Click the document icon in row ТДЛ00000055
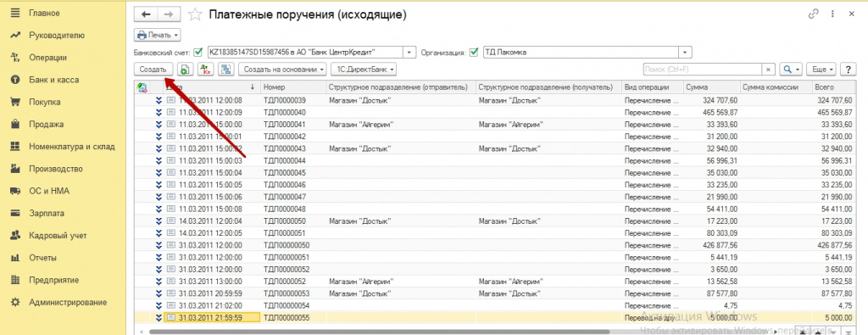This screenshot has width=868, height=335. coord(171,318)
